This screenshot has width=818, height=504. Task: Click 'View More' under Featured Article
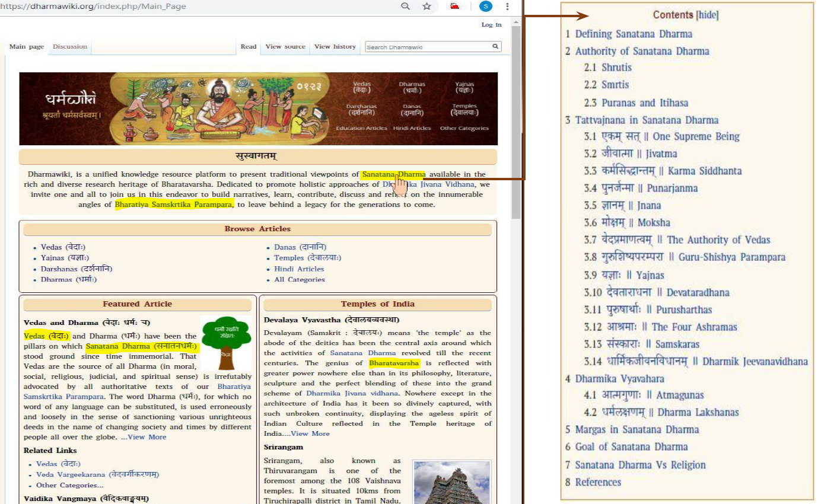(x=144, y=437)
